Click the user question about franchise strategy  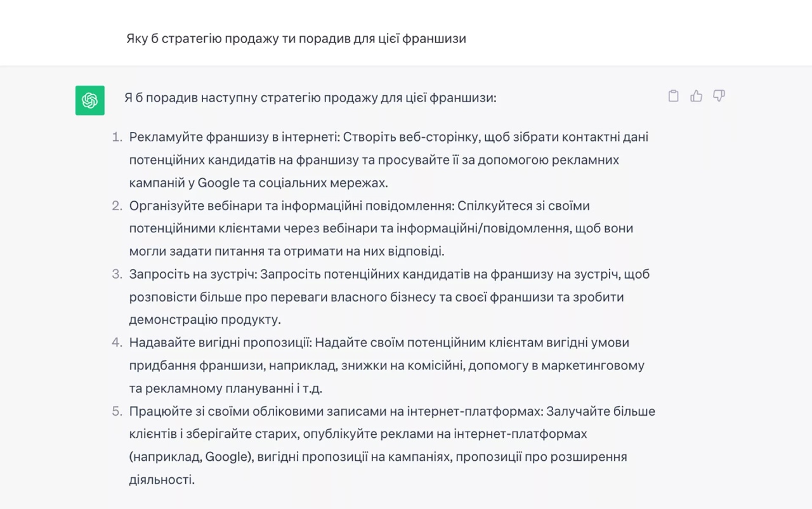click(x=296, y=39)
